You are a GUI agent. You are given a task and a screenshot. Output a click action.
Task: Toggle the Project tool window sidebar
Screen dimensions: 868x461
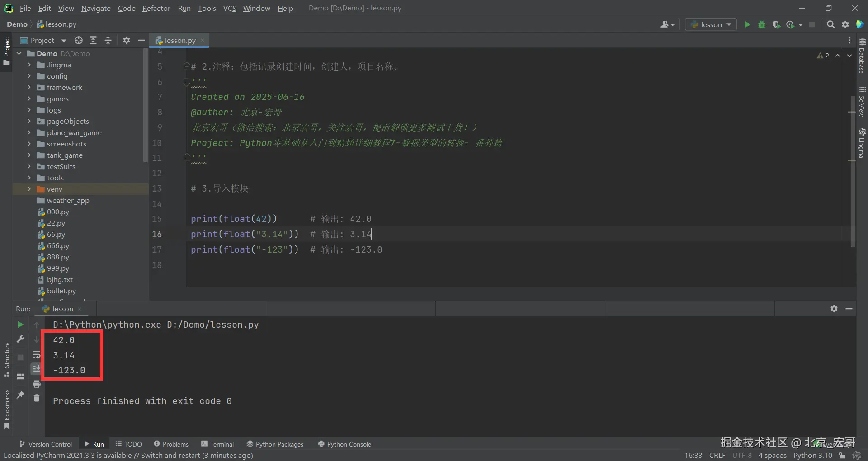(6, 51)
